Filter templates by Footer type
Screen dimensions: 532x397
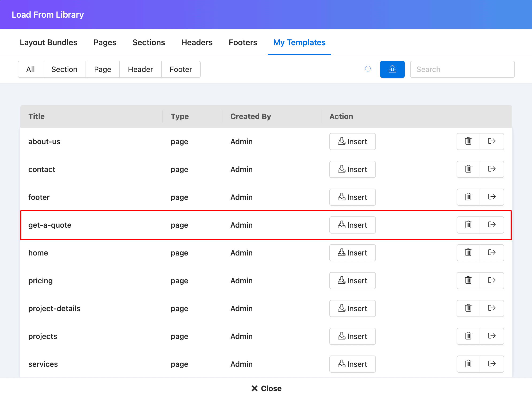pos(181,69)
